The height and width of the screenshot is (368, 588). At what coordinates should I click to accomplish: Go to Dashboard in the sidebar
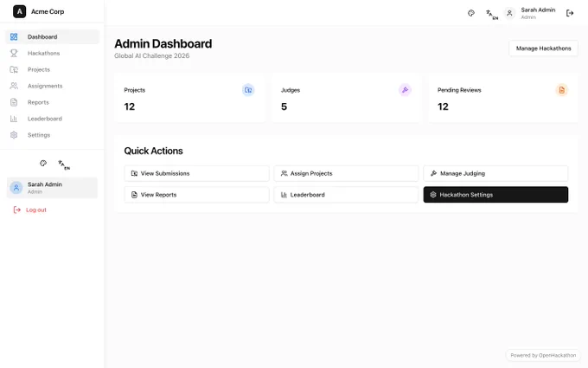pos(52,36)
